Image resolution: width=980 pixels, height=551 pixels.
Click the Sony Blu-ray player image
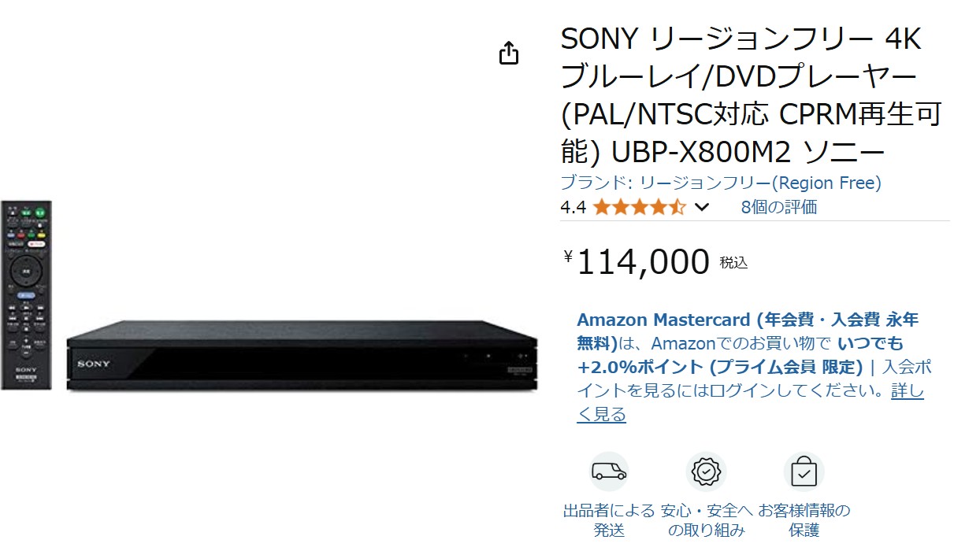tap(303, 355)
